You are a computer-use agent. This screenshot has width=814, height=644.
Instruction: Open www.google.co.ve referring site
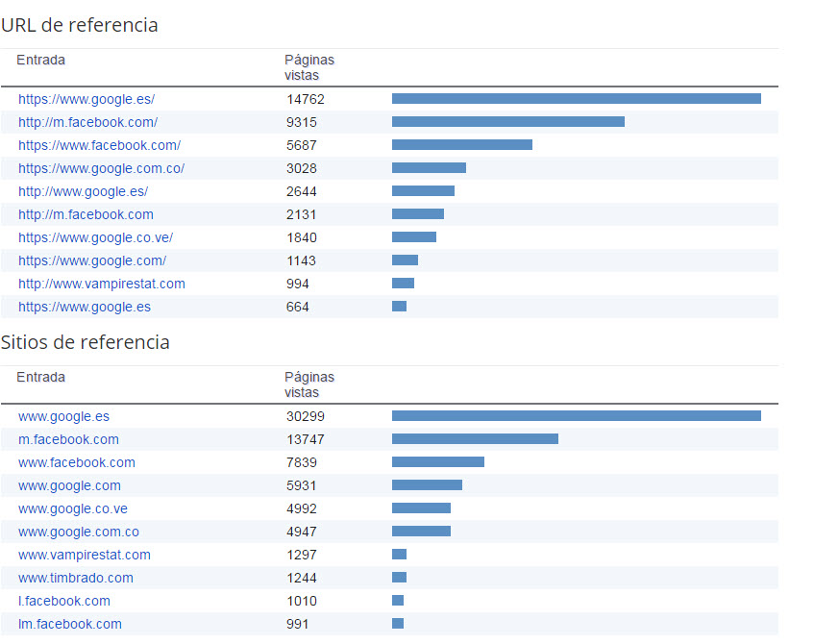click(x=73, y=508)
